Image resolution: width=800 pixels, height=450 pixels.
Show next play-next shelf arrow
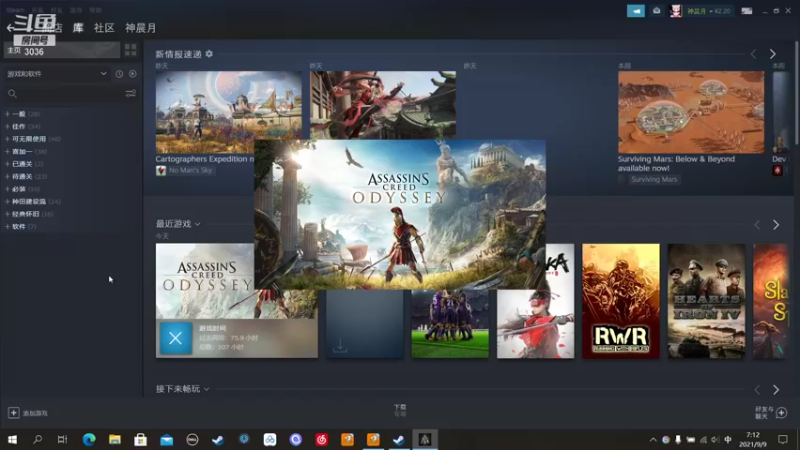pyautogui.click(x=776, y=390)
